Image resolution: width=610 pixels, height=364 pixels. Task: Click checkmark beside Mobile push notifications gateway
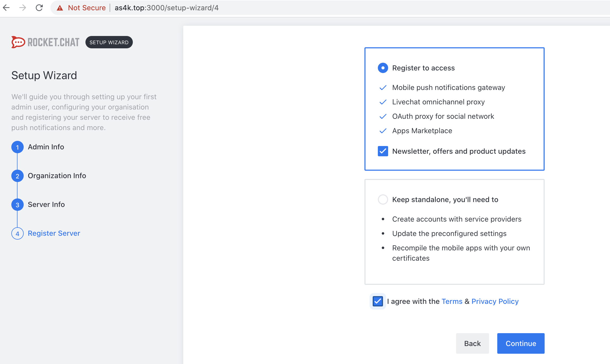pyautogui.click(x=383, y=88)
